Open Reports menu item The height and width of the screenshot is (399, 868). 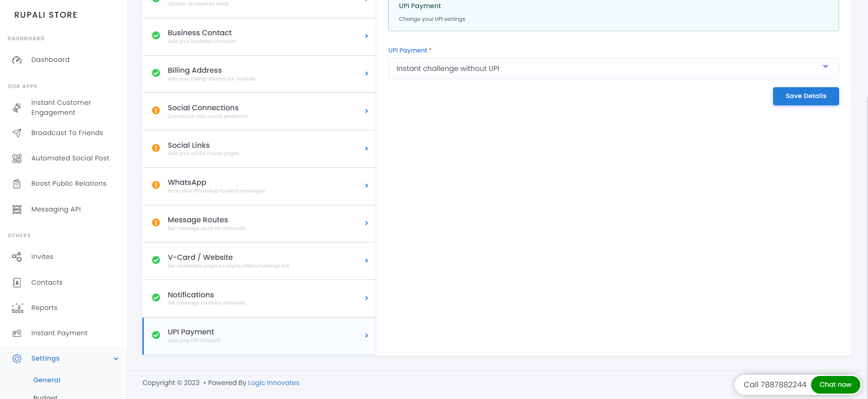click(44, 308)
